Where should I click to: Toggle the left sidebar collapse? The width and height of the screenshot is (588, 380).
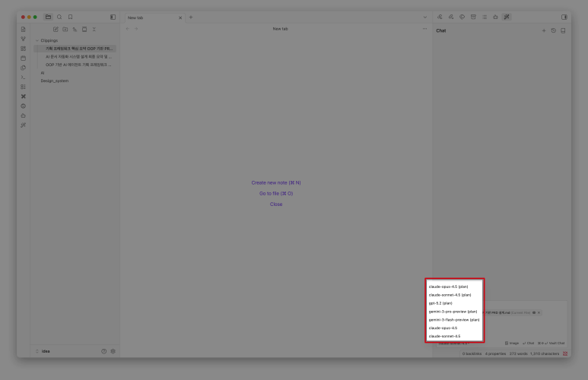(x=113, y=17)
